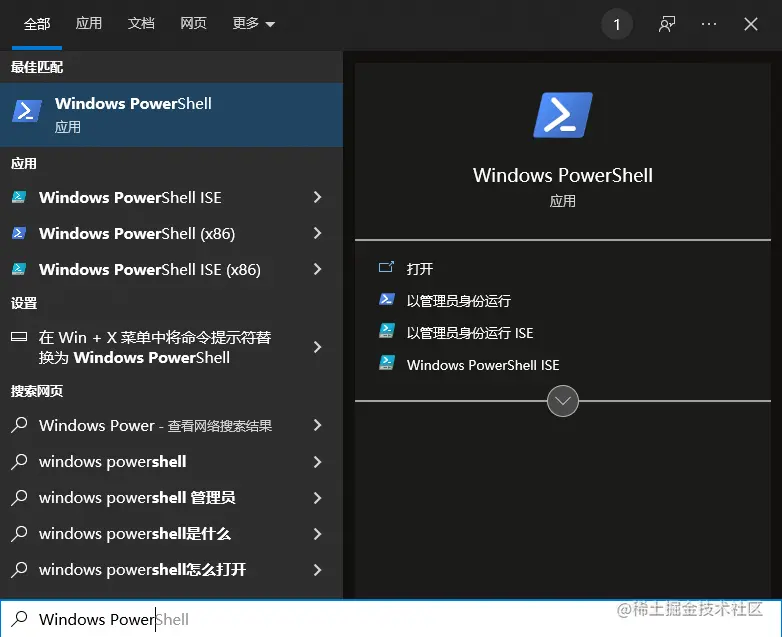782x637 pixels.
Task: Switch to the 应用 tab
Action: [88, 23]
